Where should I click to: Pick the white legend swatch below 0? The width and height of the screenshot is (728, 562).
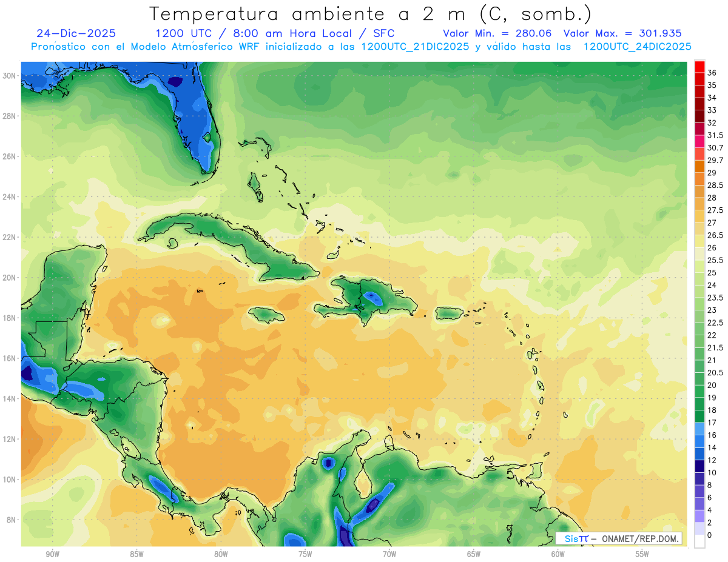699,541
